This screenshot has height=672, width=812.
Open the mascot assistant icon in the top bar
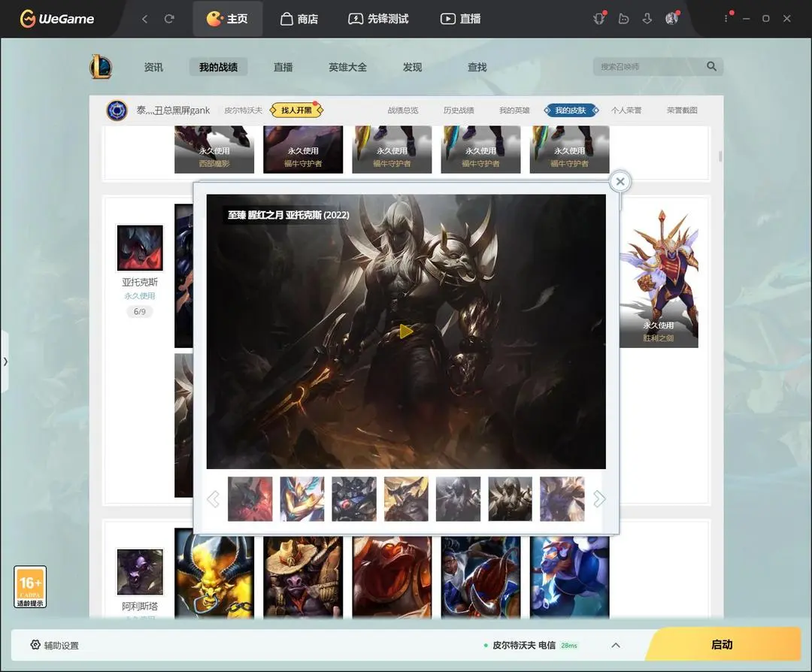pos(623,19)
